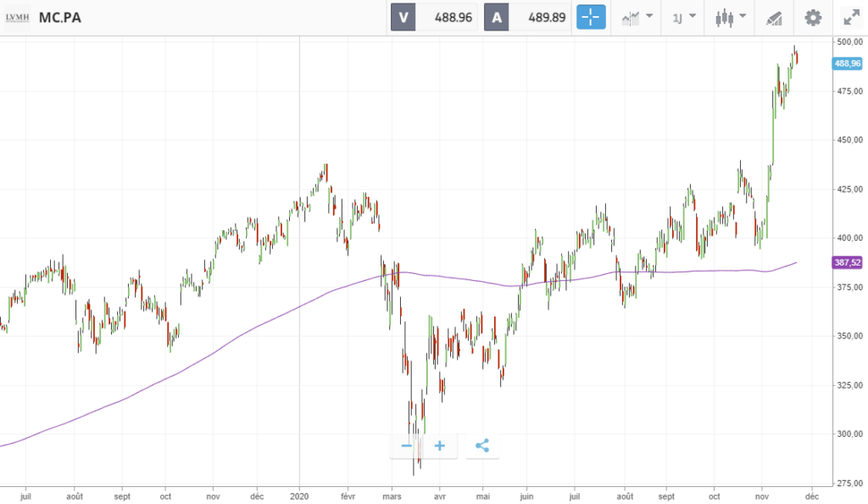
Task: Click the 488.96 bid price field
Action: point(446,17)
